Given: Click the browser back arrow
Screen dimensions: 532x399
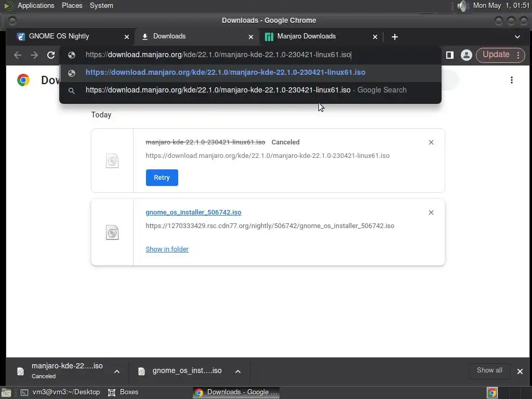Looking at the screenshot, I should click(18, 55).
